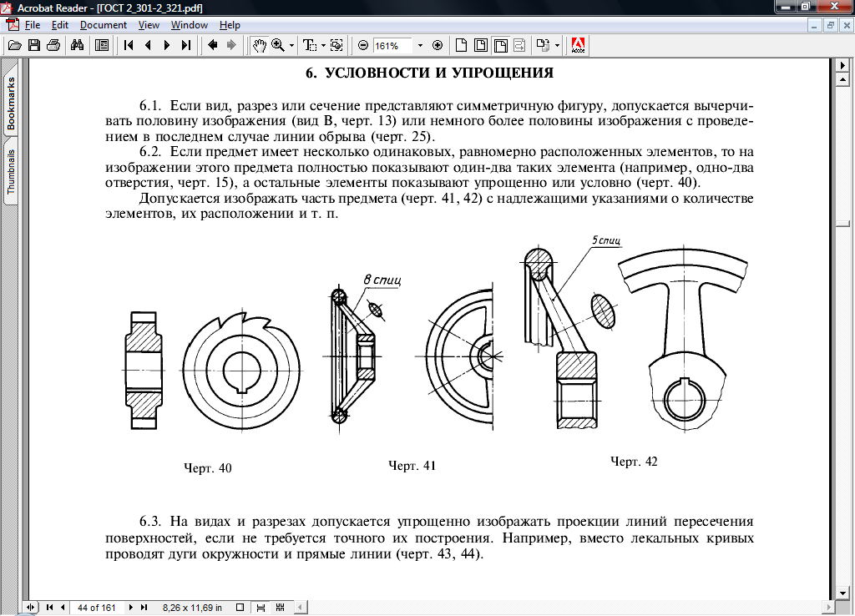Set view to Actual Size
This screenshot has width=855, height=616.
coord(461,46)
